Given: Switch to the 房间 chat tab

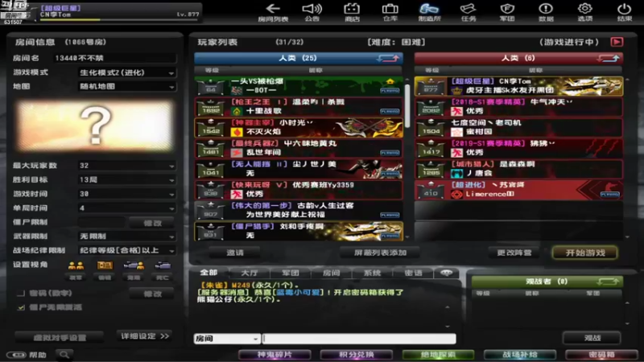Looking at the screenshot, I should tap(332, 273).
